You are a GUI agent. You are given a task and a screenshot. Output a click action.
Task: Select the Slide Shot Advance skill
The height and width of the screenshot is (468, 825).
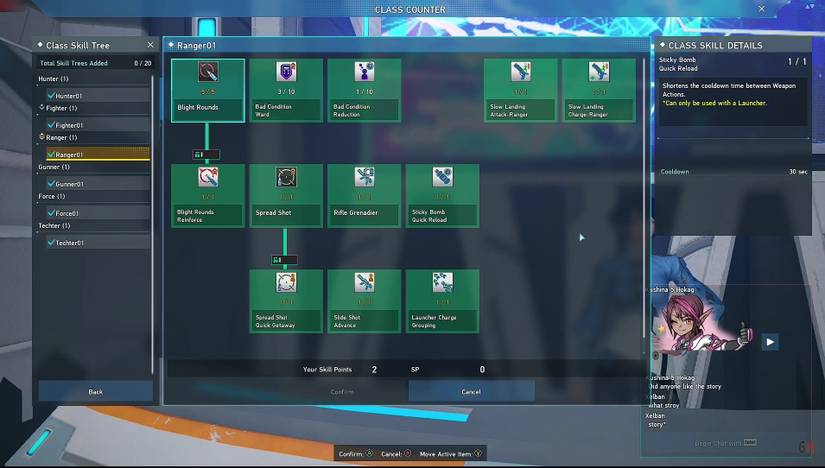[x=364, y=301]
